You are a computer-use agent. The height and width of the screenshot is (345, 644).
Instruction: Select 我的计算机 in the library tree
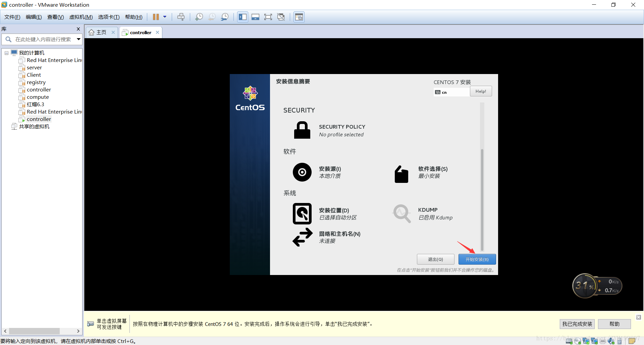click(x=32, y=53)
